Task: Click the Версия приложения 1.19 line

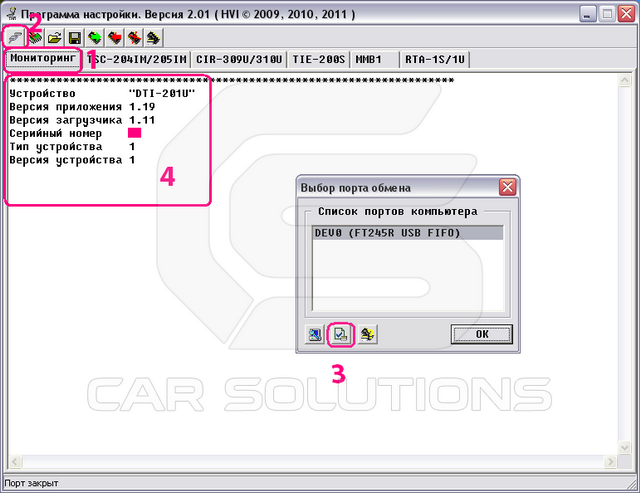Action: tap(82, 107)
